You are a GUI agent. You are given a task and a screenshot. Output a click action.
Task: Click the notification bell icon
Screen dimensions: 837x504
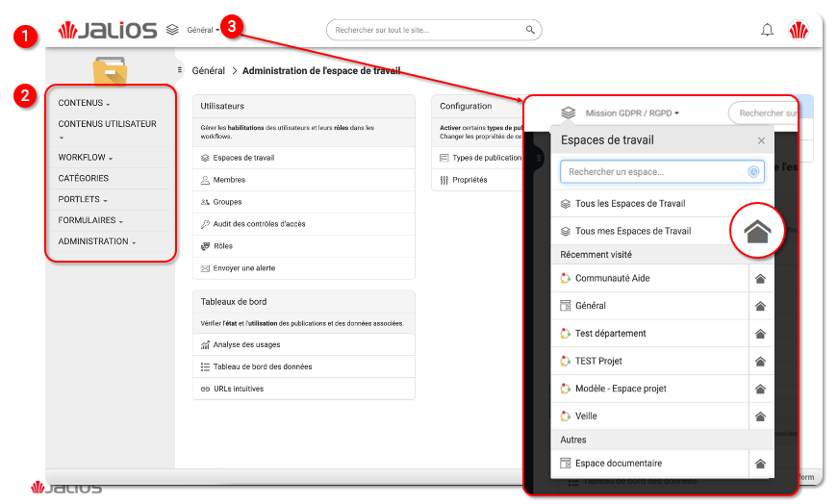click(x=767, y=30)
